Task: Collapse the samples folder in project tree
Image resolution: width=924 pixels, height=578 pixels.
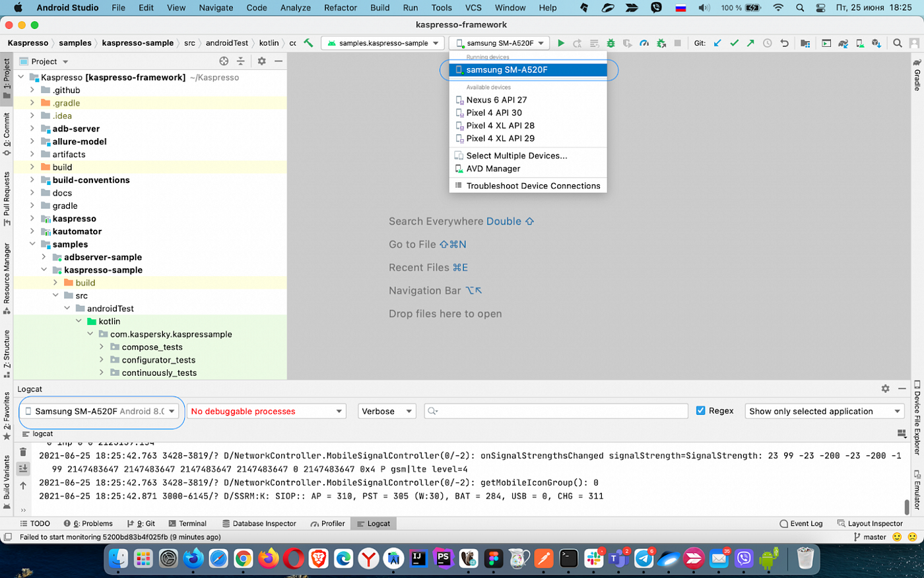Action: click(x=32, y=244)
